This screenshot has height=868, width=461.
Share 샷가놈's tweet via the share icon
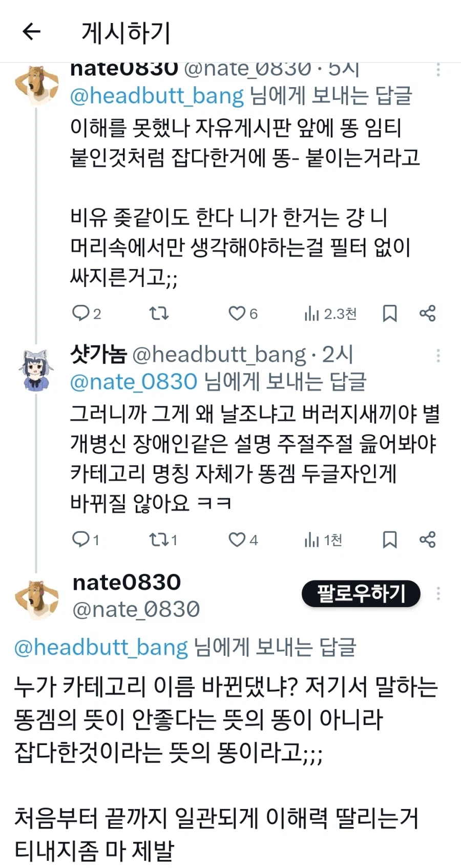click(428, 540)
